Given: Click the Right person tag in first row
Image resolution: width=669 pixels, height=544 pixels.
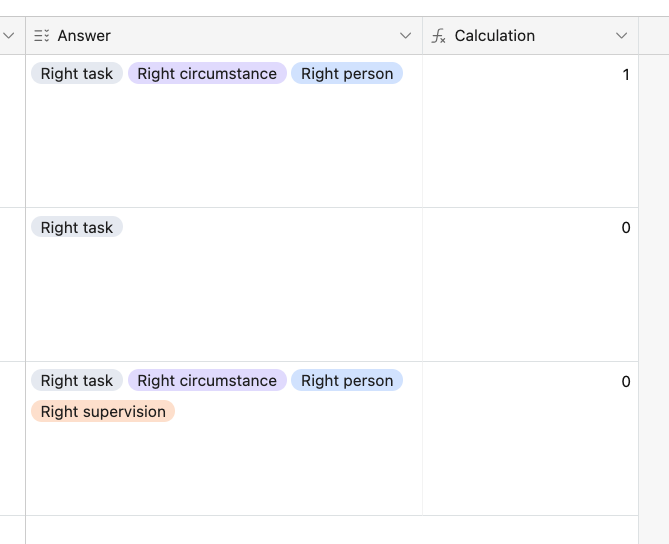Looking at the screenshot, I should [347, 73].
